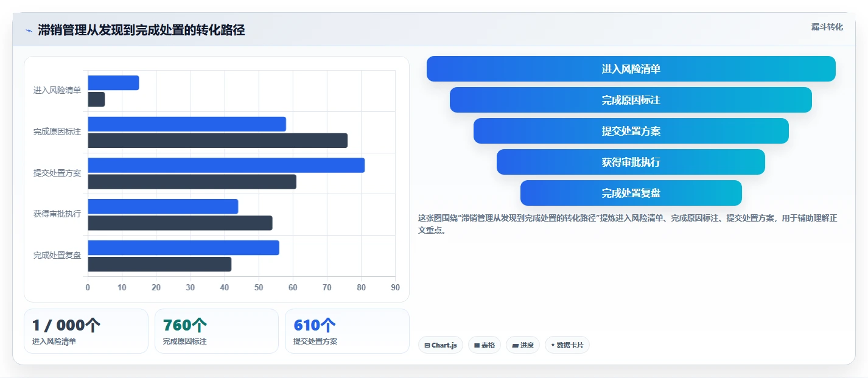Click the 610个 data card
The image size is (868, 378).
tap(347, 331)
